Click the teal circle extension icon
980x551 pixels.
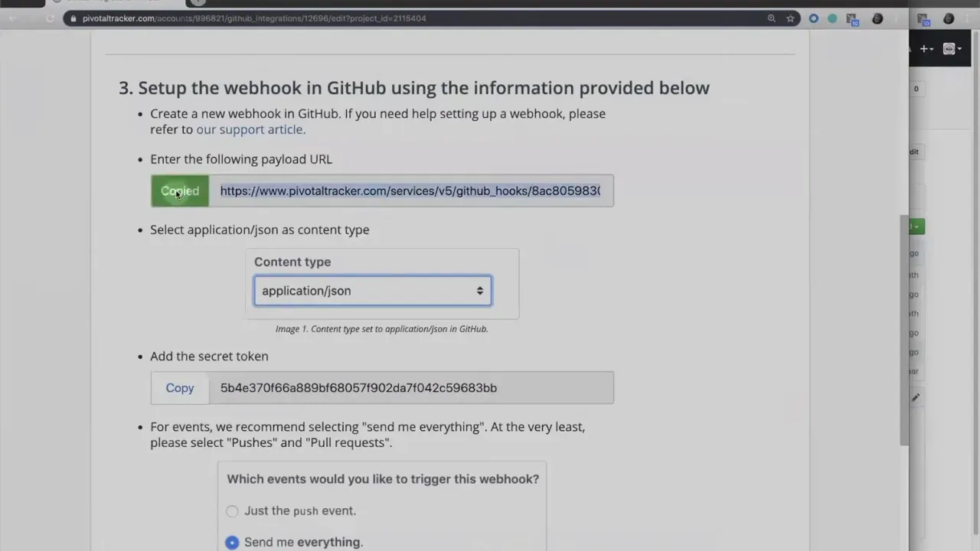point(832,18)
